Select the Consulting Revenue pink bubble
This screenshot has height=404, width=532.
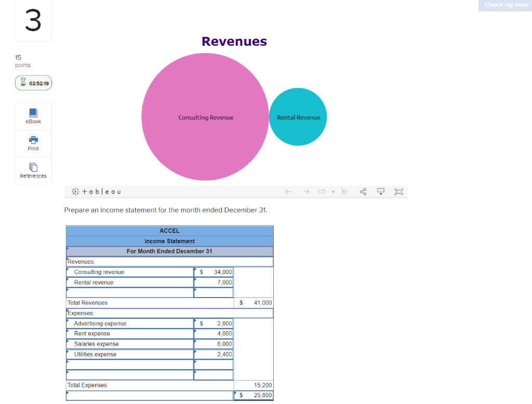point(205,117)
